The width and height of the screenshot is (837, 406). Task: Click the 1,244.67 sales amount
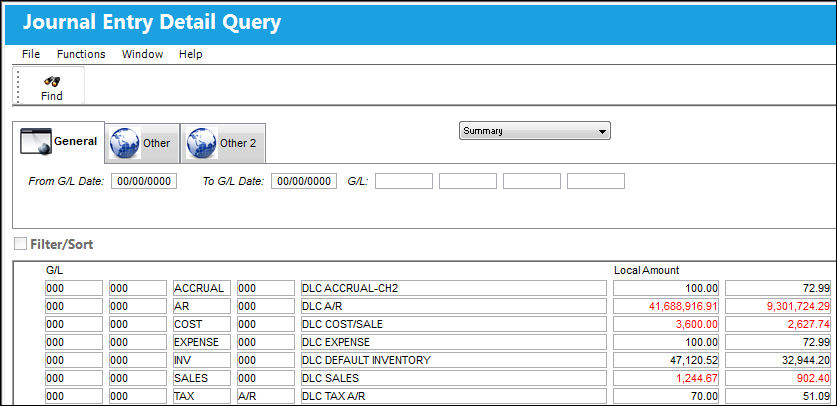tap(666, 378)
